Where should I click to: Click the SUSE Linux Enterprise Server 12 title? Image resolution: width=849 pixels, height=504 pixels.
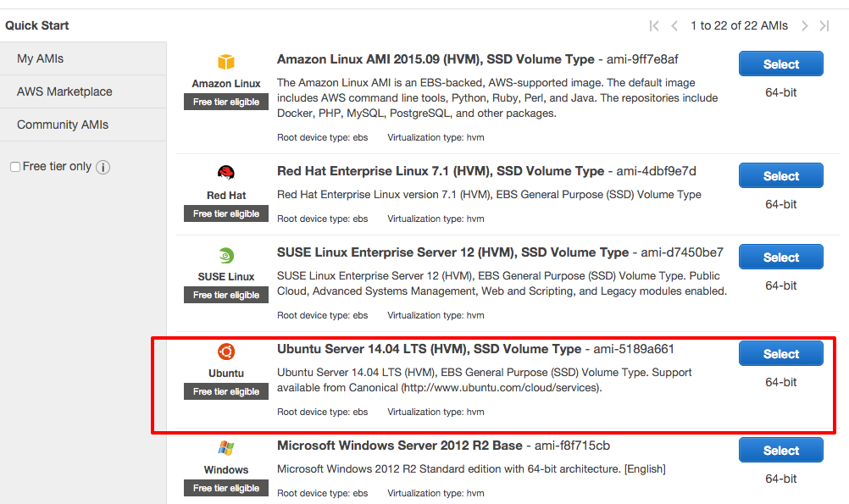click(452, 252)
